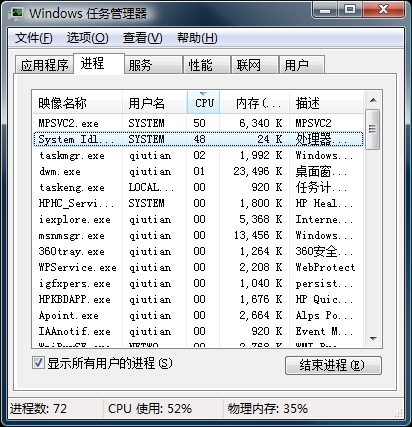Screen dimensions: 412x427
Task: Click the process list scrollbar thumb
Action: (x=372, y=129)
